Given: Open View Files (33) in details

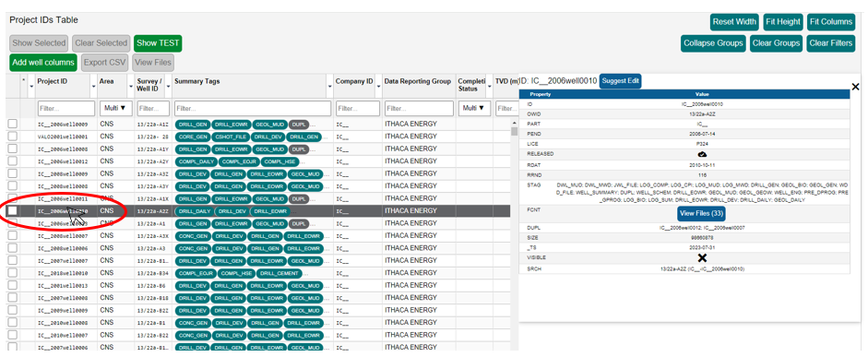Looking at the screenshot, I should 701,214.
